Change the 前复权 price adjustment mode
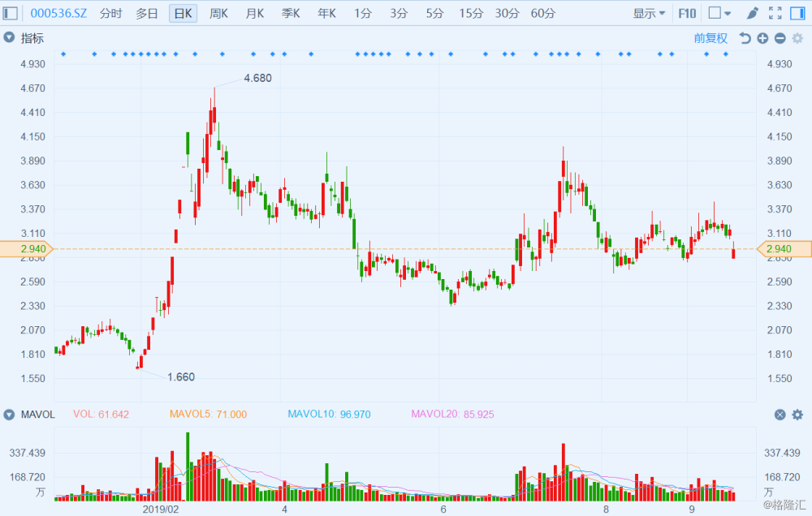 tap(710, 38)
